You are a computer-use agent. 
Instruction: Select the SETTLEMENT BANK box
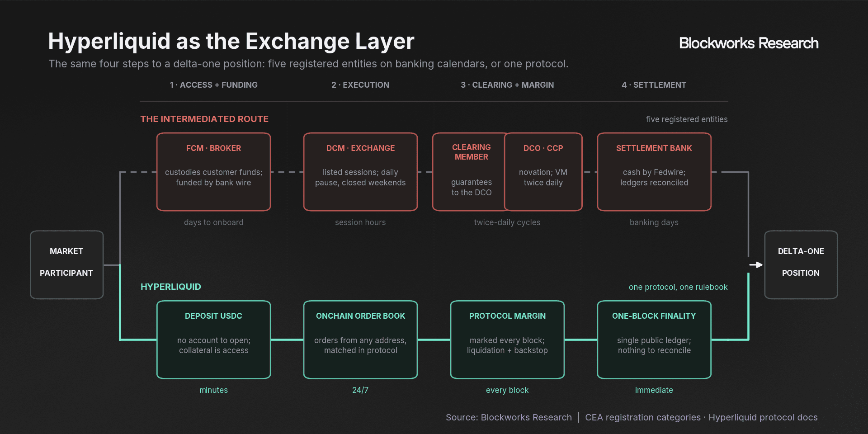[654, 172]
